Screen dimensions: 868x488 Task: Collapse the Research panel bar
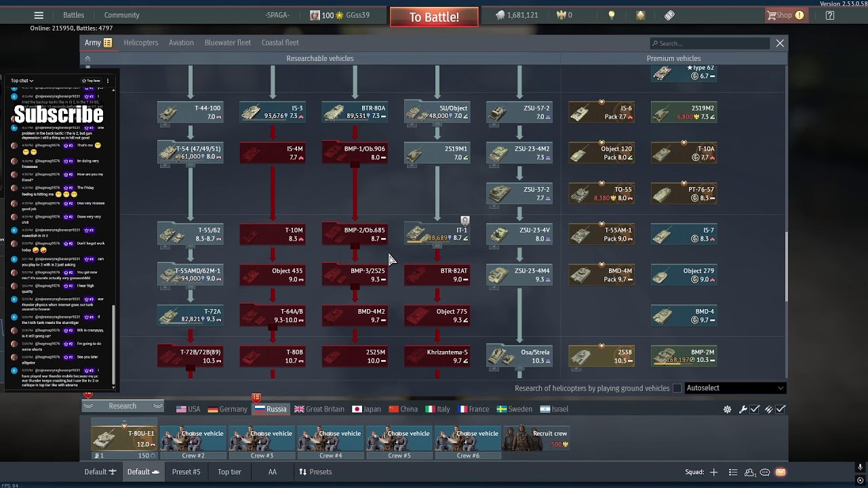pos(123,406)
